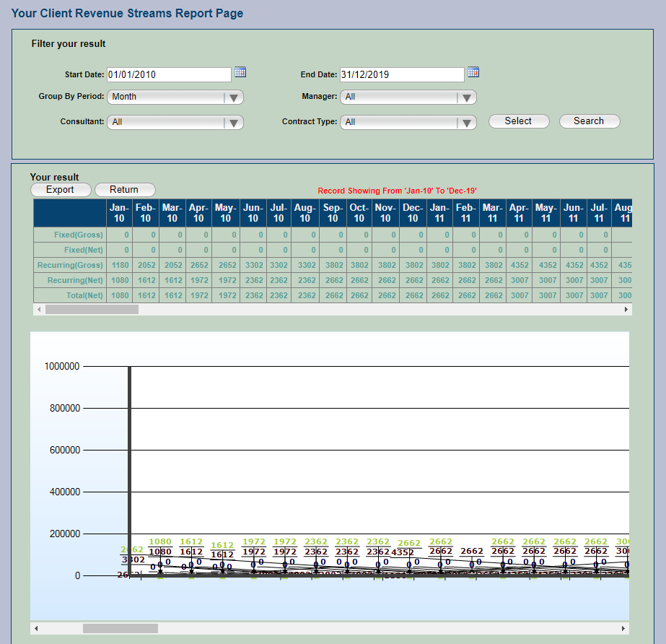Click the chart horizontal scrollbar thumb
Viewport: 666px width, 644px height.
[x=121, y=628]
